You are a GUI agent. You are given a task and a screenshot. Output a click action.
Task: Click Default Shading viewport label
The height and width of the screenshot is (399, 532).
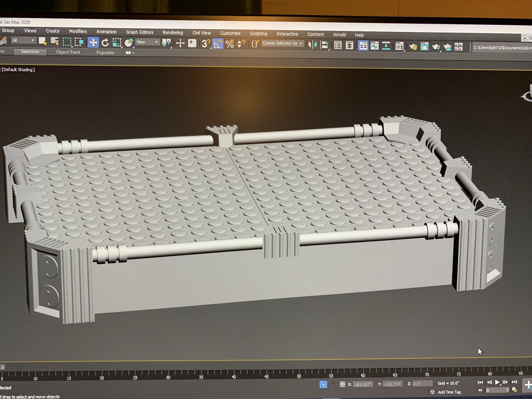(18, 70)
